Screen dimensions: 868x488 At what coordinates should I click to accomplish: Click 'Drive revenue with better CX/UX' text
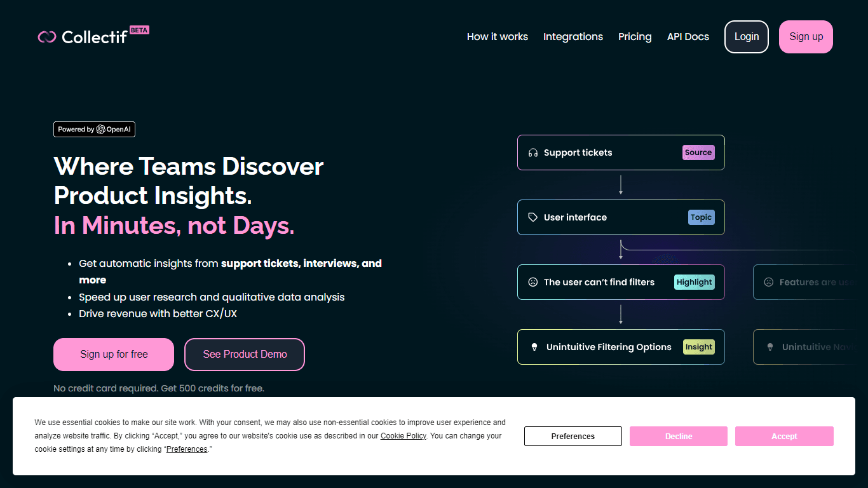158,314
